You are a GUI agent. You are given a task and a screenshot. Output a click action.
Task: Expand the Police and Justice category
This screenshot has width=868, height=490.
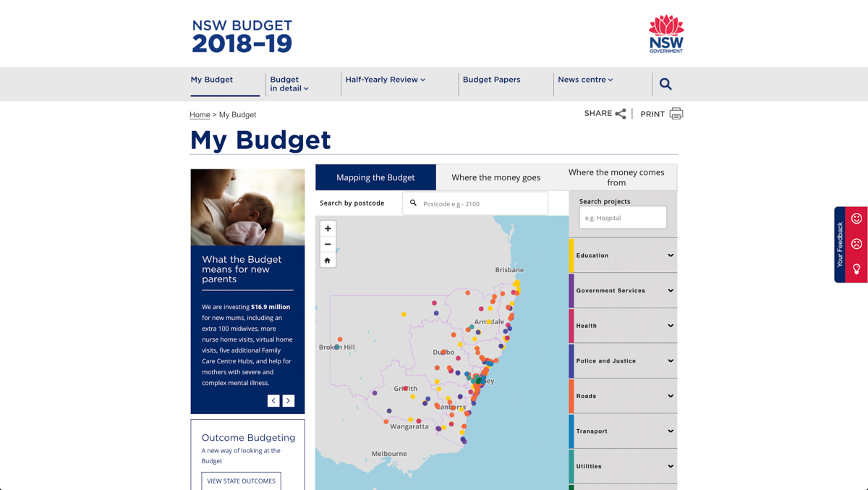624,360
